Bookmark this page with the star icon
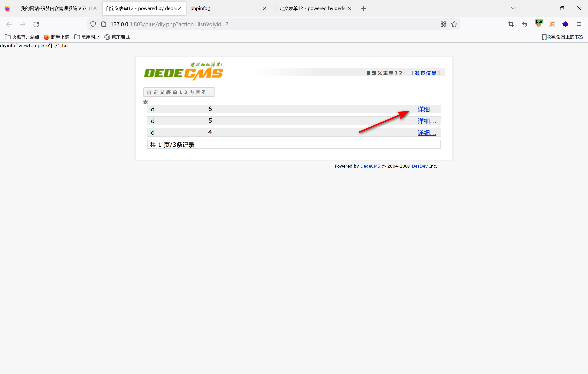This screenshot has width=588, height=374. pyautogui.click(x=454, y=24)
